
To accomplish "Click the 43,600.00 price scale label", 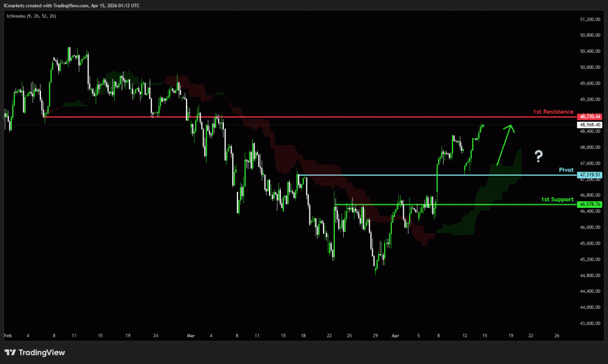I will 590,323.
